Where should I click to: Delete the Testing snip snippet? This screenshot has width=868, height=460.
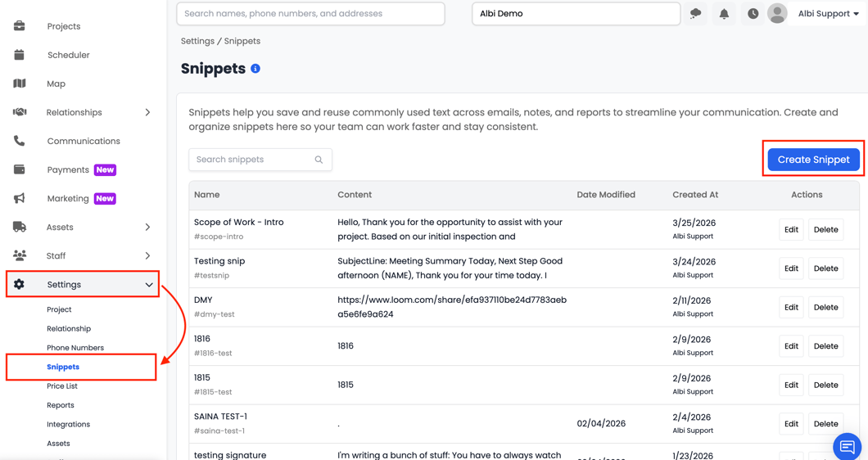click(x=826, y=268)
